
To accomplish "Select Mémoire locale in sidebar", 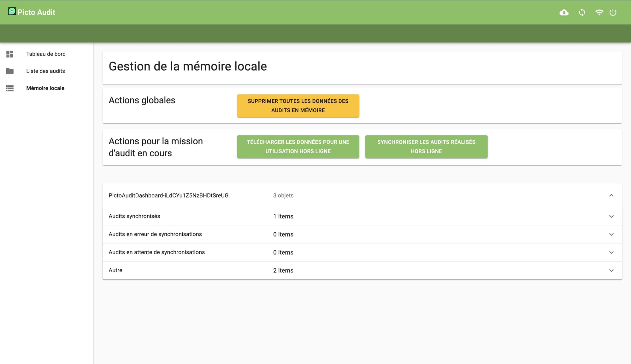I will pos(45,88).
